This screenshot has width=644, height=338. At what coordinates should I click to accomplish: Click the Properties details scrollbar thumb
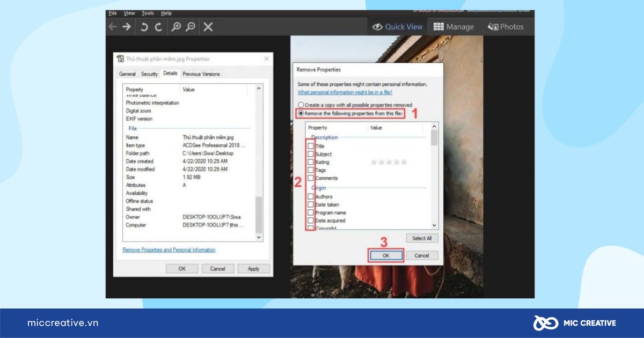tap(259, 215)
